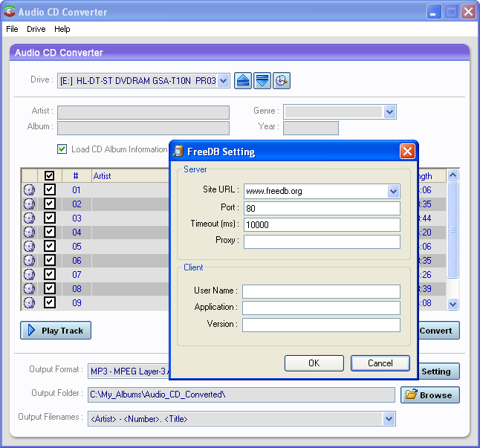Click the CD icon for track 03
The width and height of the screenshot is (480, 448).
(x=30, y=218)
